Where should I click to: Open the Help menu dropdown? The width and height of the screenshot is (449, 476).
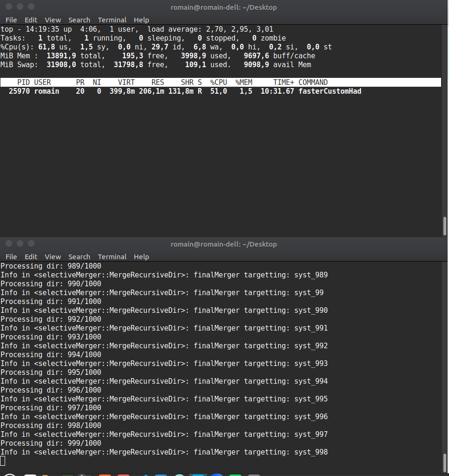tap(141, 20)
